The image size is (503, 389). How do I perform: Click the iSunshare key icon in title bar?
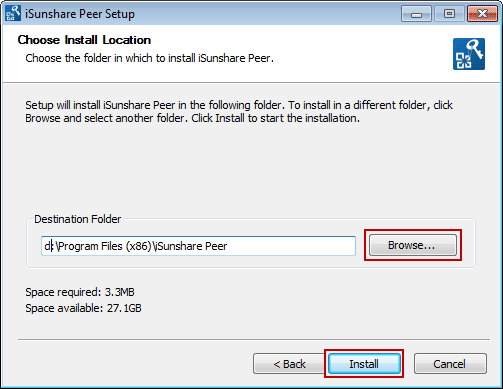(x=13, y=14)
